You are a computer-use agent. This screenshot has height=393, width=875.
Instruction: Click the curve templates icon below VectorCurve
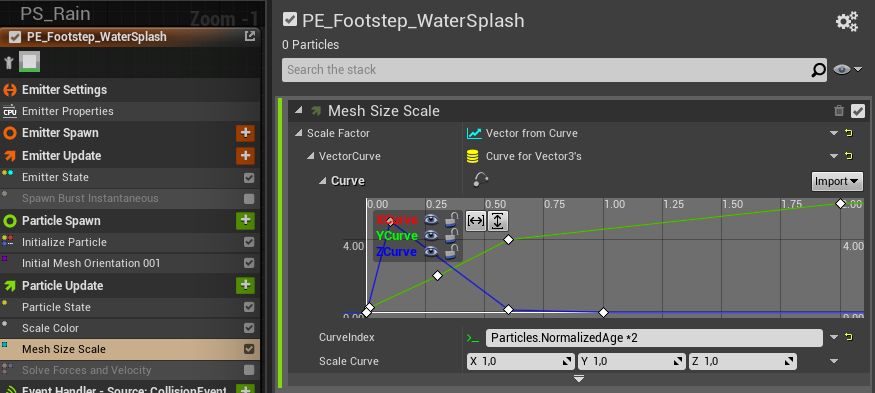480,179
